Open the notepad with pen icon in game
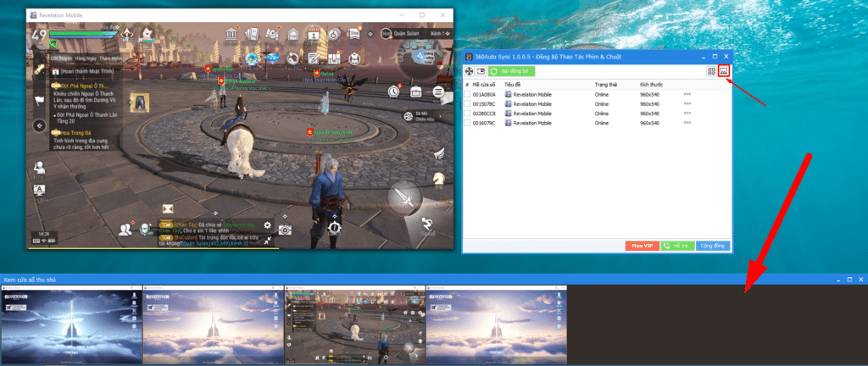The image size is (868, 366). [x=314, y=58]
